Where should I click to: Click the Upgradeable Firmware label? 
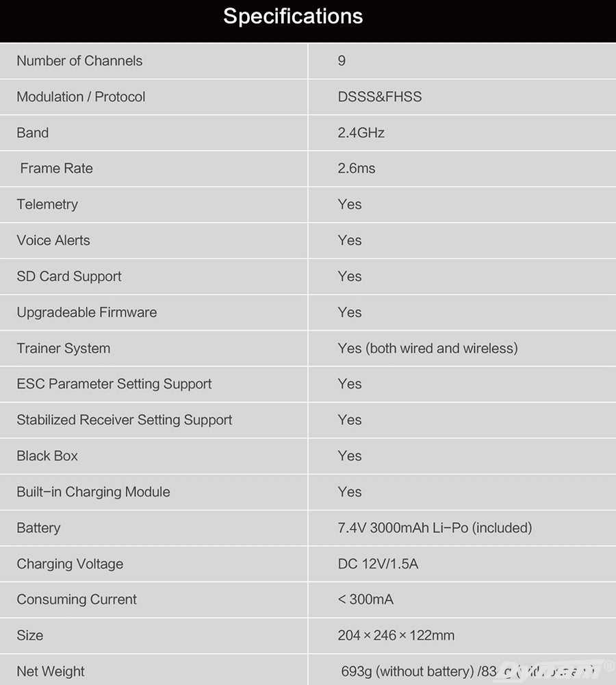pyautogui.click(x=87, y=312)
